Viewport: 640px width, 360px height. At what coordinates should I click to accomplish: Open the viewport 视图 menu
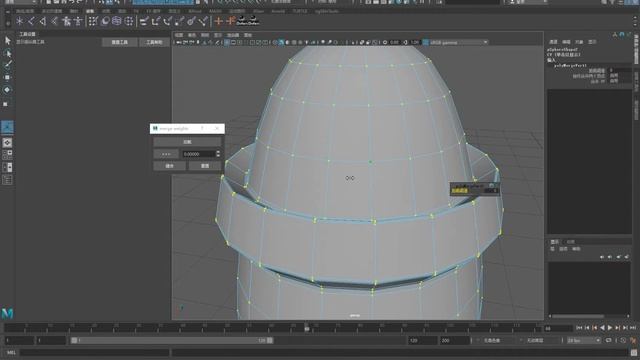pyautogui.click(x=179, y=35)
